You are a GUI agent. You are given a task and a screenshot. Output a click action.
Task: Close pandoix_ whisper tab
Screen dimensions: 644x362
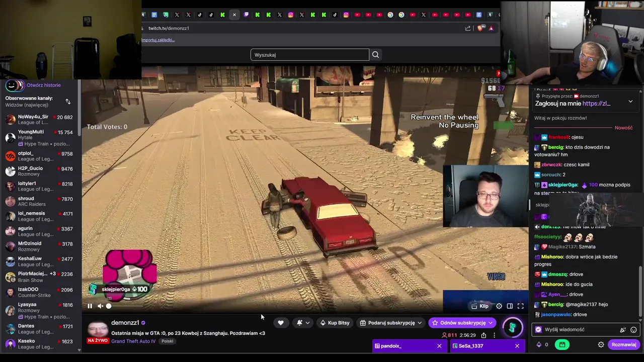pyautogui.click(x=439, y=346)
